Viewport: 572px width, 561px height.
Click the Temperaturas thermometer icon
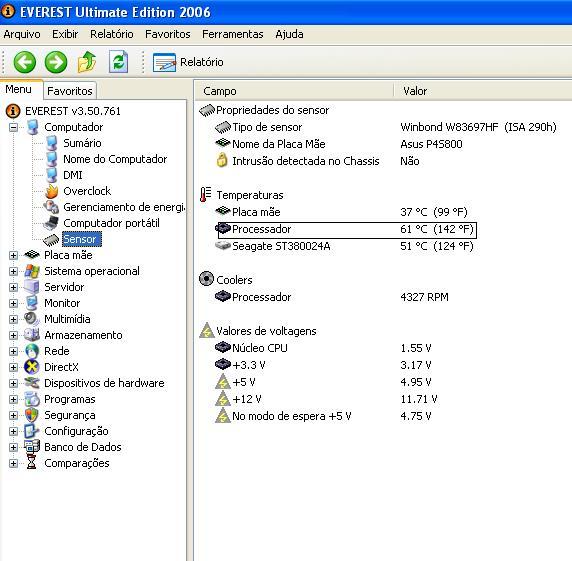pos(205,194)
